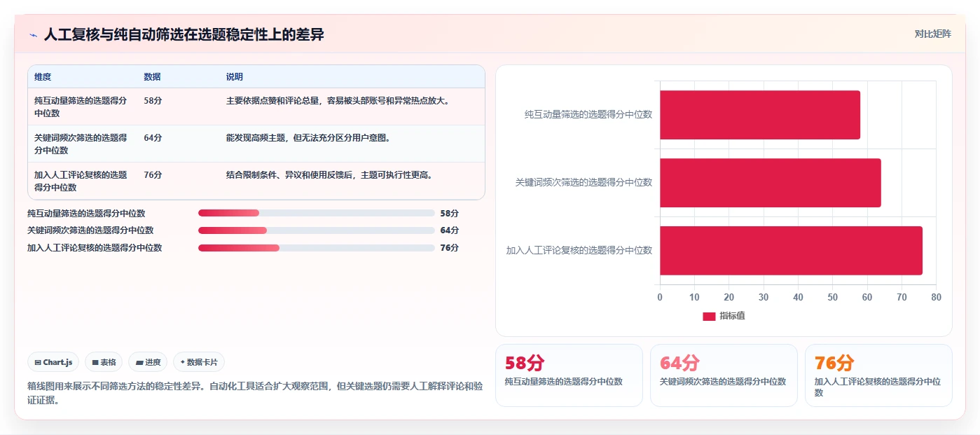Click table cell 加入人工评论复核的选题得分中位数

pyautogui.click(x=81, y=181)
